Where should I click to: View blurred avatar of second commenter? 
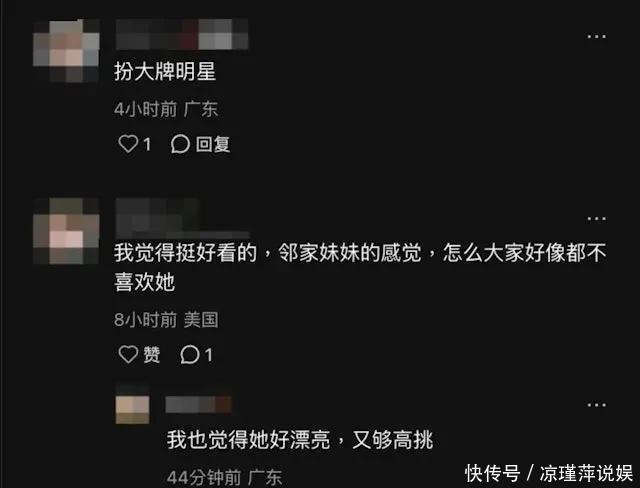pyautogui.click(x=66, y=231)
